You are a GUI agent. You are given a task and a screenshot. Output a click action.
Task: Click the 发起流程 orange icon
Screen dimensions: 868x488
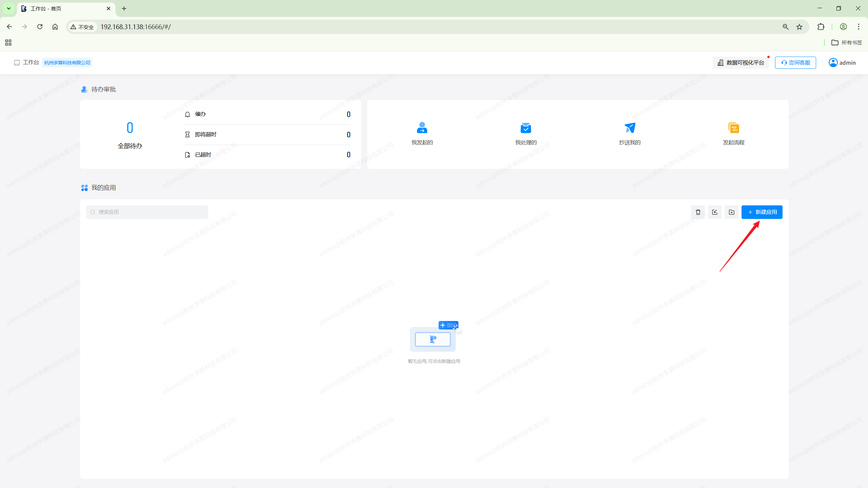pyautogui.click(x=733, y=128)
